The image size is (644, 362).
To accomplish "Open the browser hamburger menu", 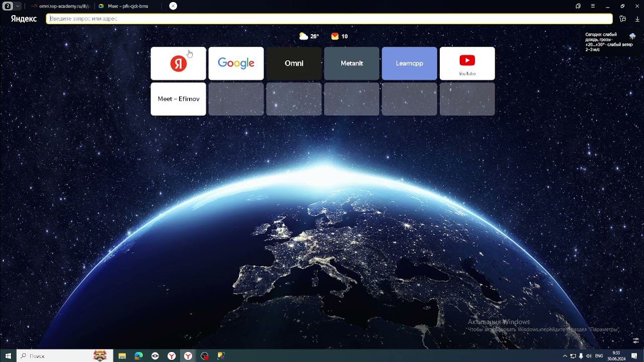I will coord(593,6).
